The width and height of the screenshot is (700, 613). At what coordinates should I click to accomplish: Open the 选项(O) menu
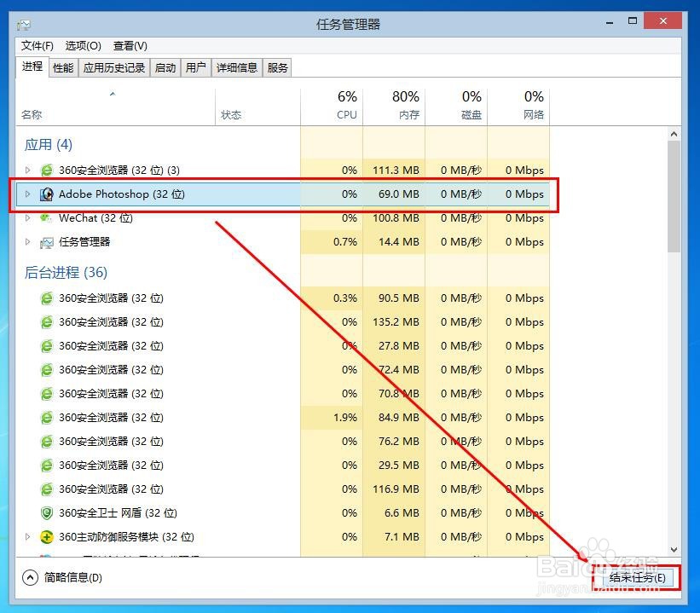[83, 46]
